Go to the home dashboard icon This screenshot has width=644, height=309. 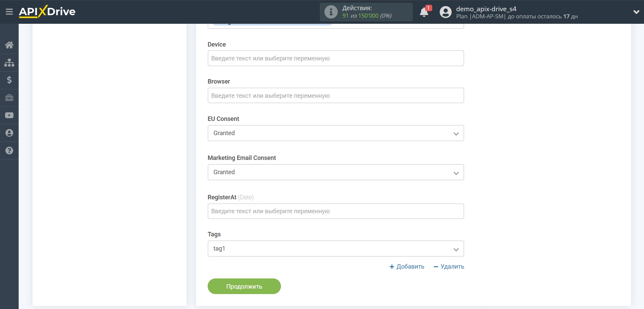coord(9,45)
